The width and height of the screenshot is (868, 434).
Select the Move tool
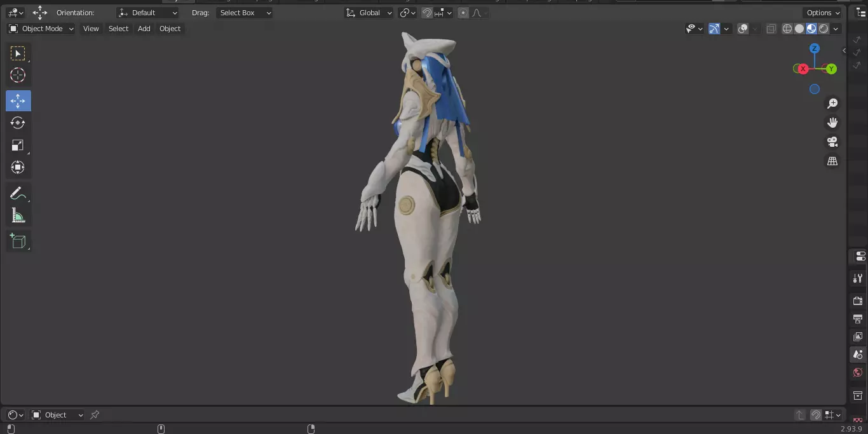(18, 101)
